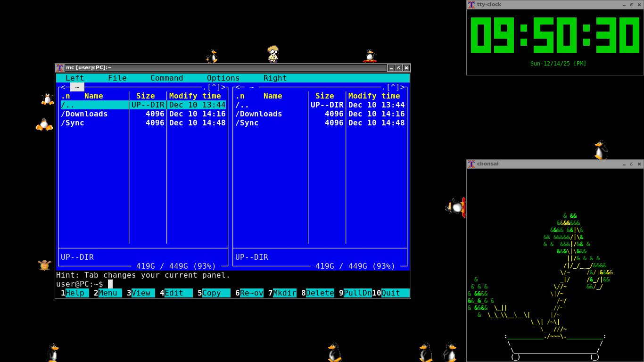Screen dimensions: 644x362
Task: Toggle hidden files using right panel's dot
Action: coord(384,87)
